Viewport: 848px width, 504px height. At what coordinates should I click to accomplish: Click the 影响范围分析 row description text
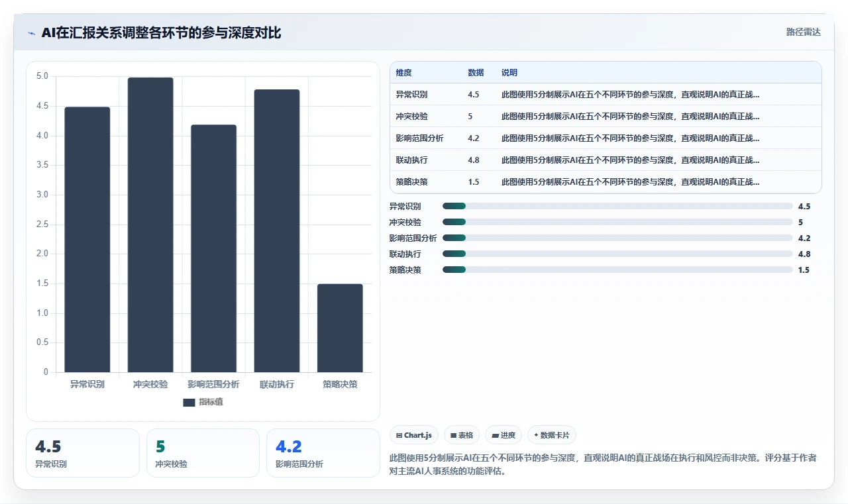click(x=631, y=138)
